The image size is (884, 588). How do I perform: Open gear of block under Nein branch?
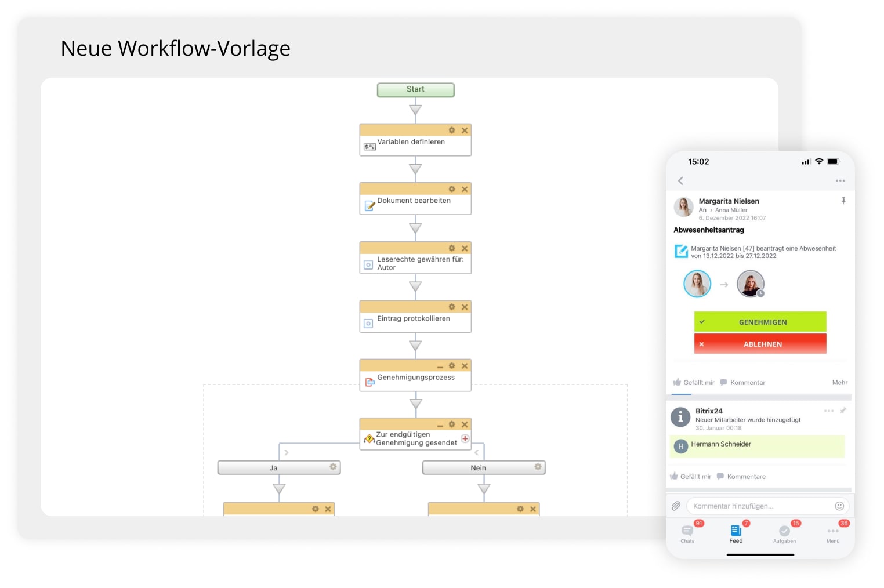point(520,509)
